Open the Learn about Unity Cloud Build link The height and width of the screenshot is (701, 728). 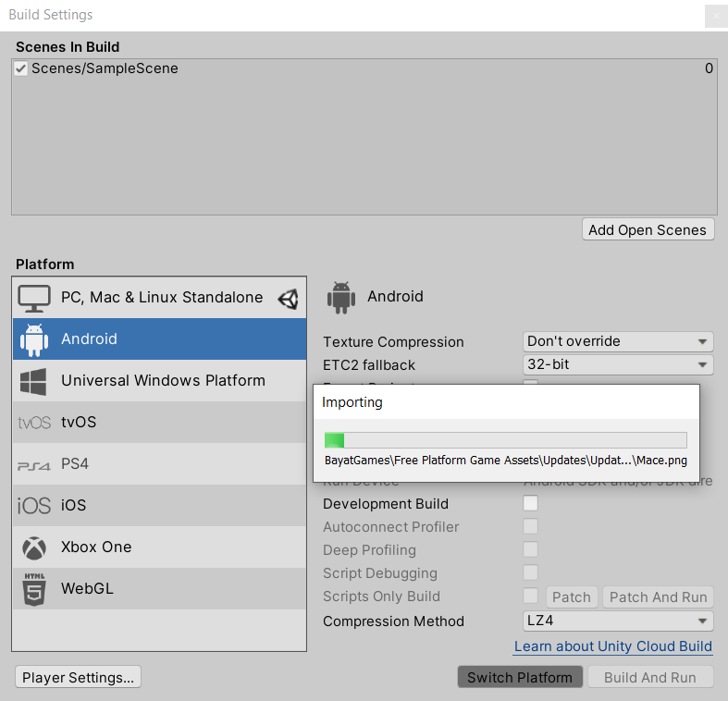tap(613, 646)
